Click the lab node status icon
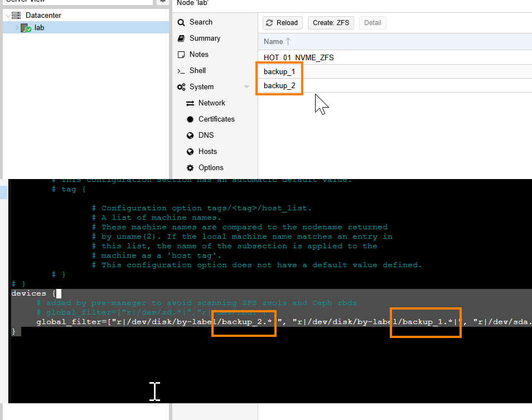Image resolution: width=532 pixels, height=420 pixels. [26, 28]
